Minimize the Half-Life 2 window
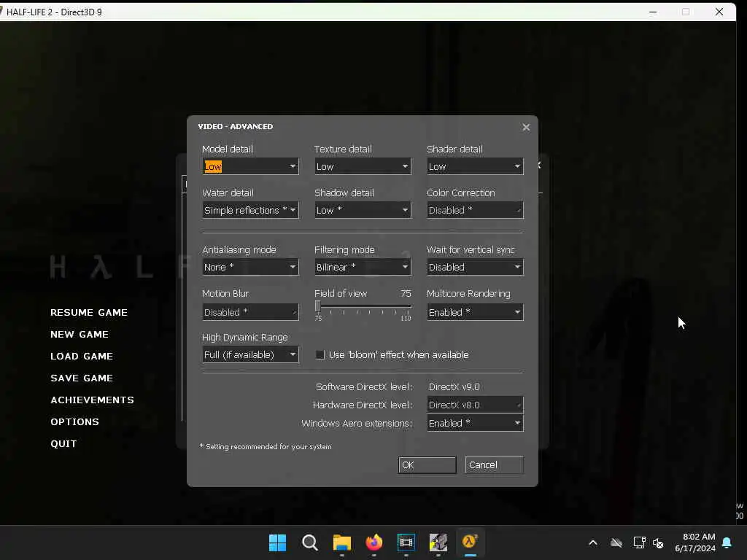747x560 pixels. (x=653, y=12)
